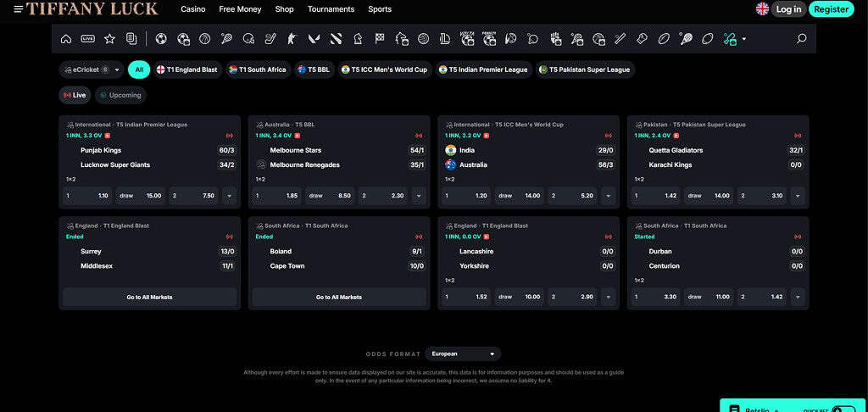Expand more markets for Punjab Kings match
The image size is (868, 412).
click(229, 196)
